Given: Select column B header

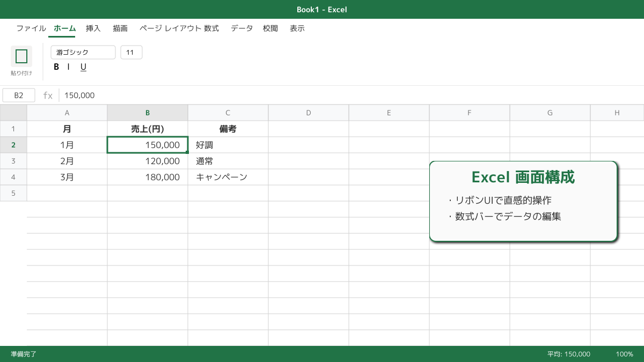Looking at the screenshot, I should tap(148, 113).
